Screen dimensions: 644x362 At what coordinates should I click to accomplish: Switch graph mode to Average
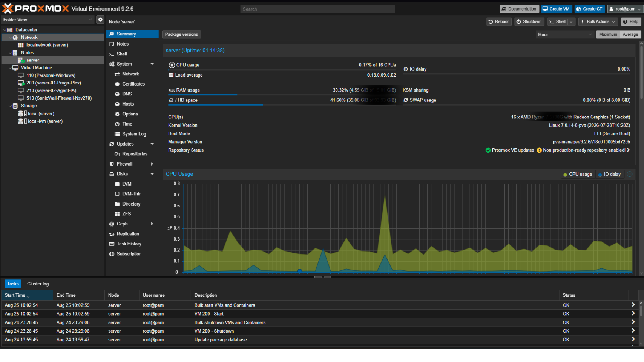(x=630, y=34)
